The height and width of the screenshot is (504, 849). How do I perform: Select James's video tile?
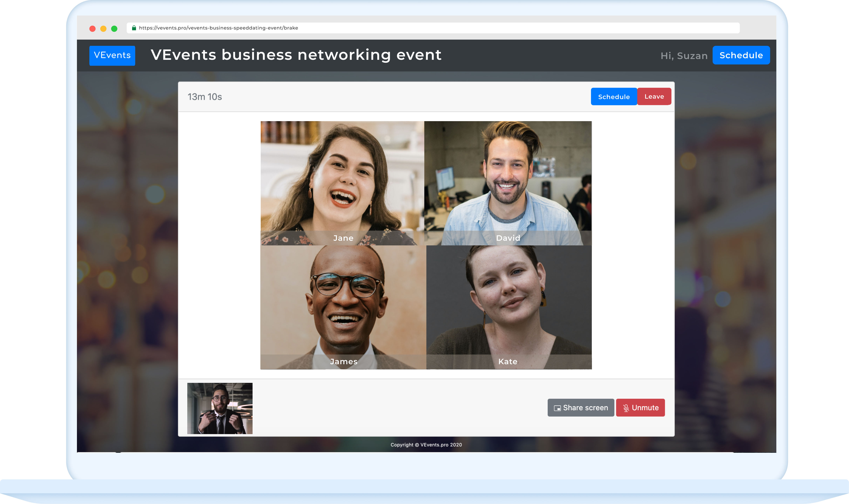pyautogui.click(x=343, y=307)
